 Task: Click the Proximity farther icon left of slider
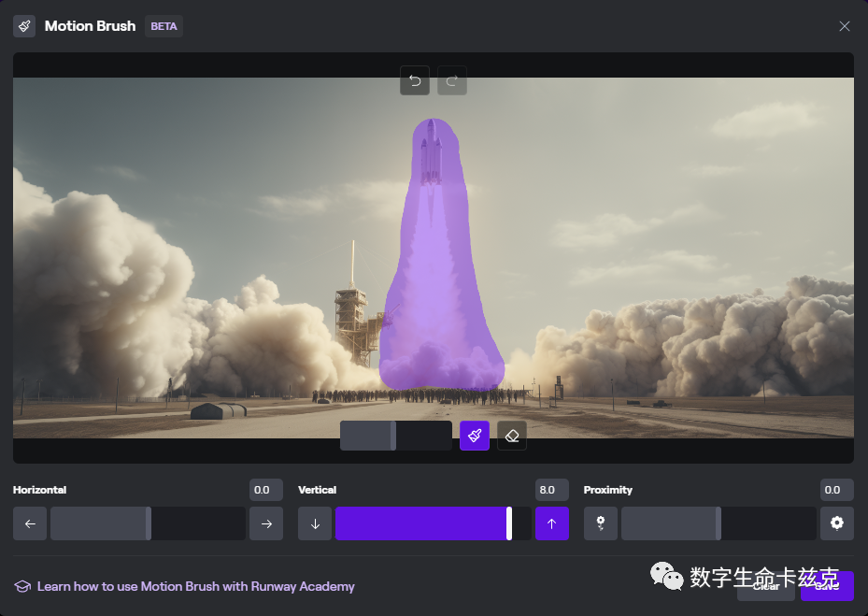[601, 523]
